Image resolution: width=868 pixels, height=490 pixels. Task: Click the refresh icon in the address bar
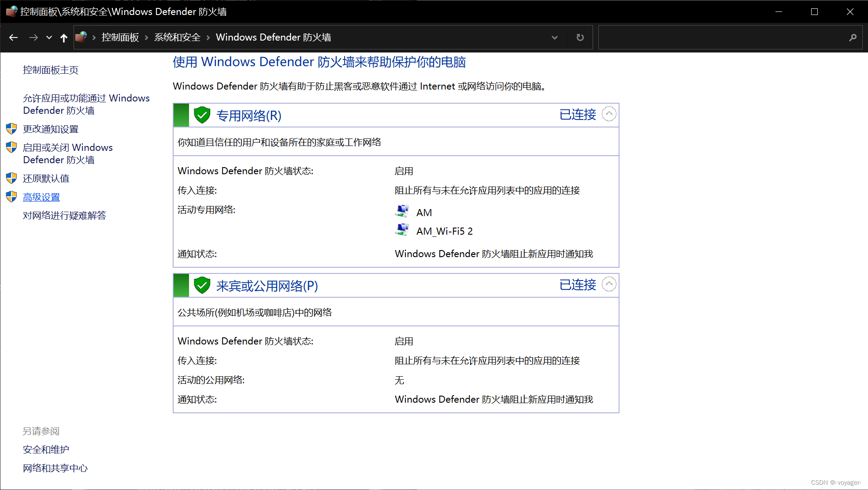click(x=579, y=37)
